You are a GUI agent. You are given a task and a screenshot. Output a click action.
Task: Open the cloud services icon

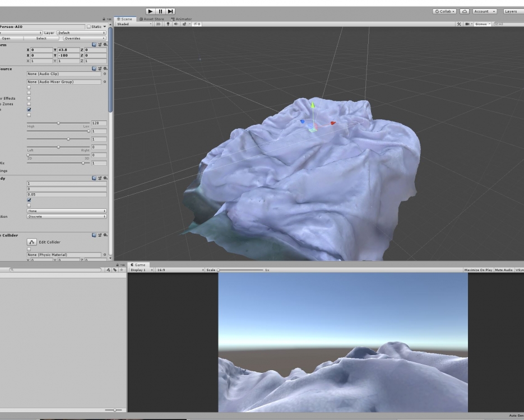coord(465,11)
